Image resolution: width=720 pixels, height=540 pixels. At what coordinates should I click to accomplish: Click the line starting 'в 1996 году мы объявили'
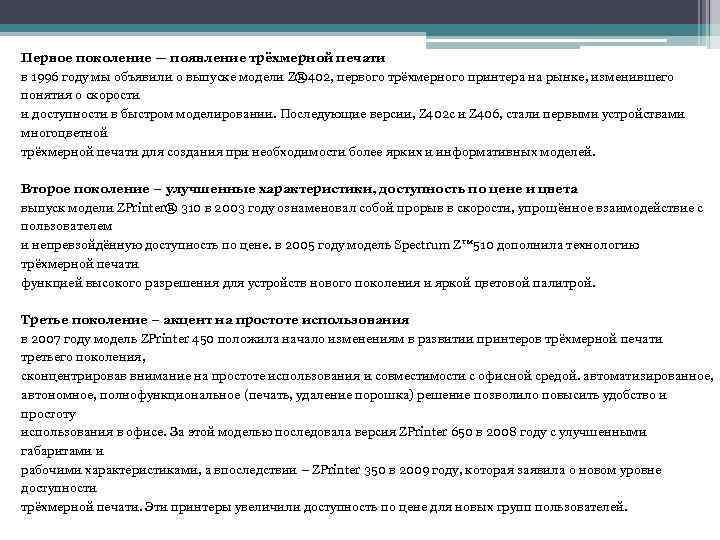click(x=347, y=77)
